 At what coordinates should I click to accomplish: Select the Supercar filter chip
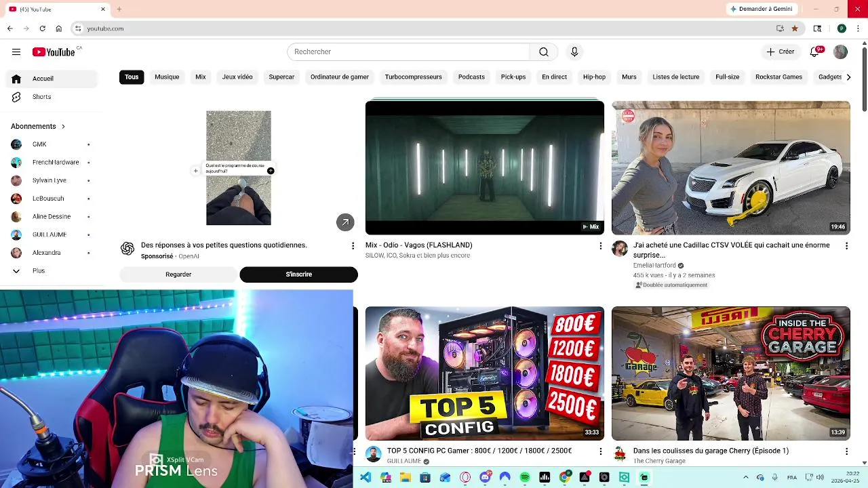(281, 77)
